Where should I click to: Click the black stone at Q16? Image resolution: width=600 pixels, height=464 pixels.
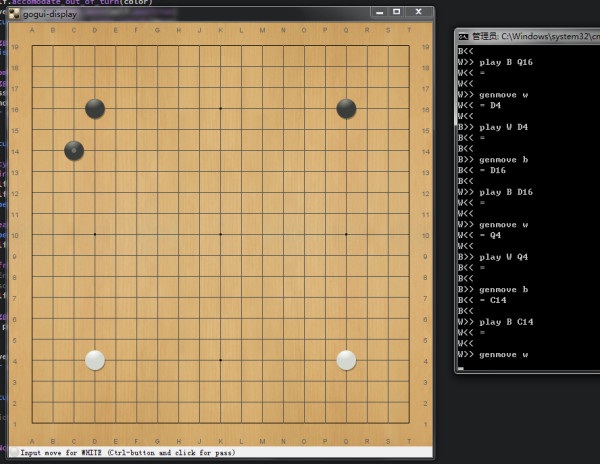pyautogui.click(x=346, y=109)
